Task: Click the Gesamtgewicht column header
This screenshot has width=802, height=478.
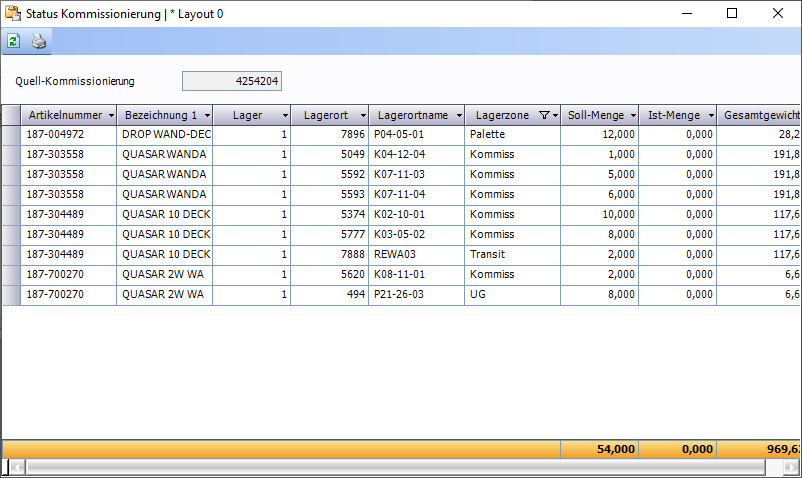Action: point(760,115)
